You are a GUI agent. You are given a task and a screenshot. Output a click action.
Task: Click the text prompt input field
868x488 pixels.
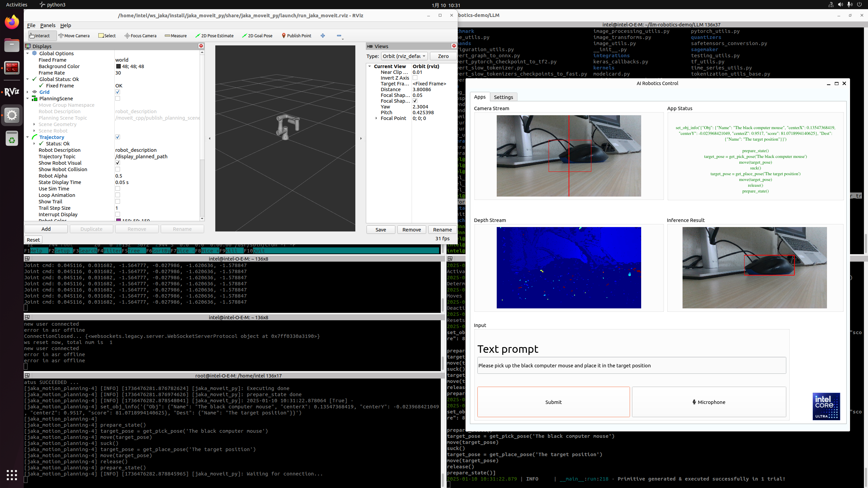pyautogui.click(x=631, y=365)
